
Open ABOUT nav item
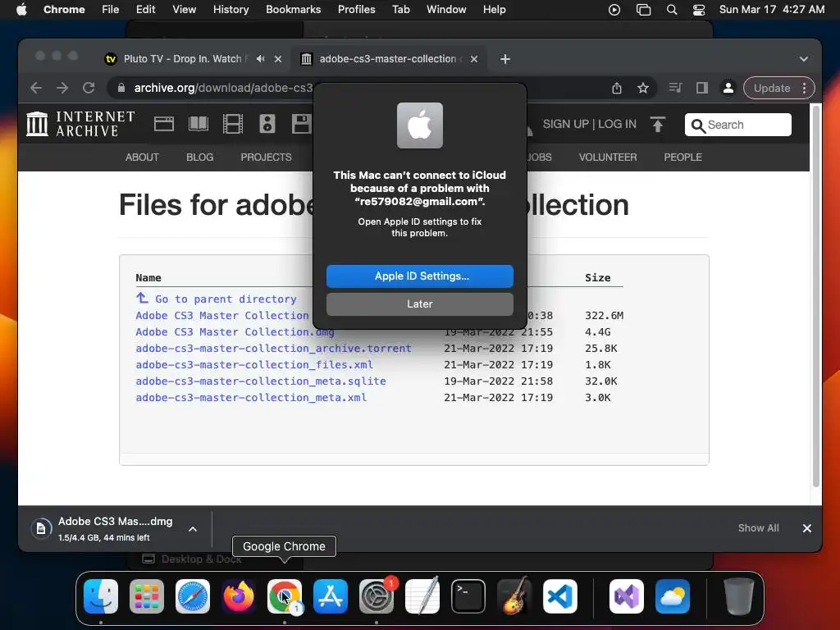tap(142, 157)
